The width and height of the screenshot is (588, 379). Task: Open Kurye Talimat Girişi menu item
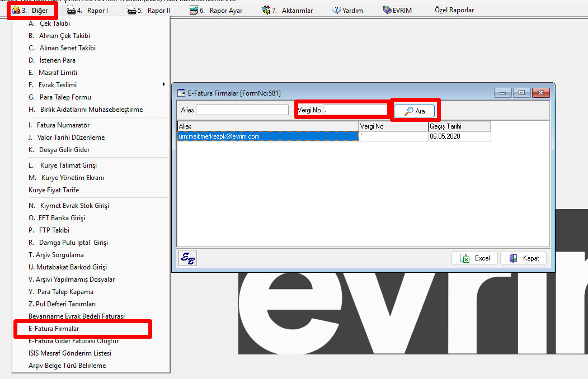[x=91, y=165]
